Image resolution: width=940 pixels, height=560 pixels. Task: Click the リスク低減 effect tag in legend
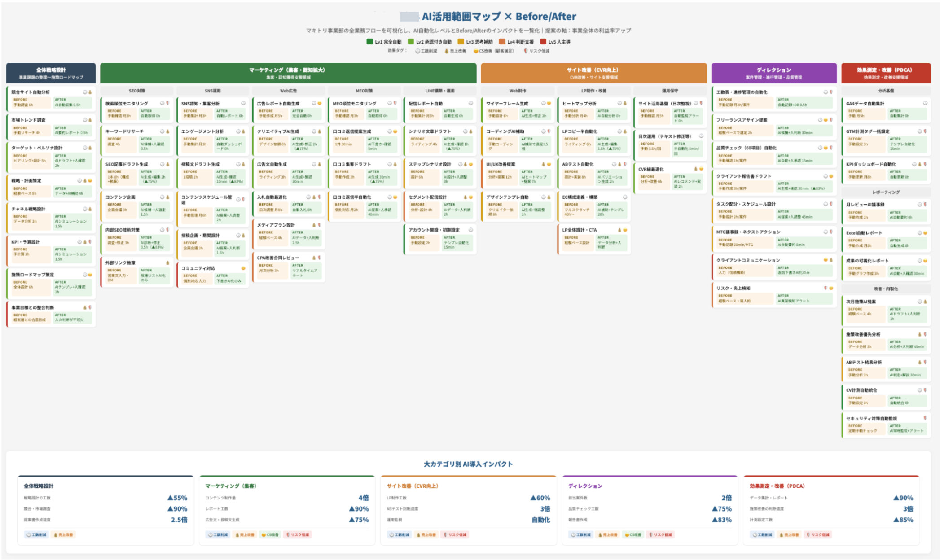(536, 51)
